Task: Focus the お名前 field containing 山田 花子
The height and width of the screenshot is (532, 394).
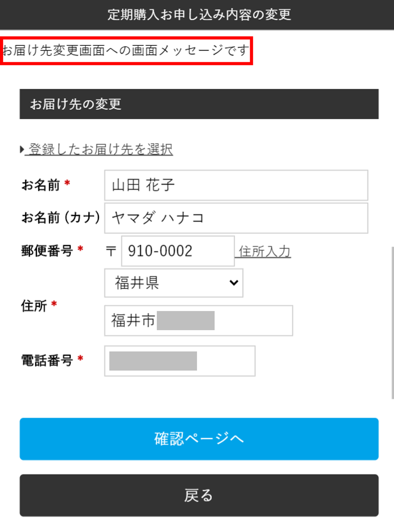Action: pyautogui.click(x=236, y=185)
